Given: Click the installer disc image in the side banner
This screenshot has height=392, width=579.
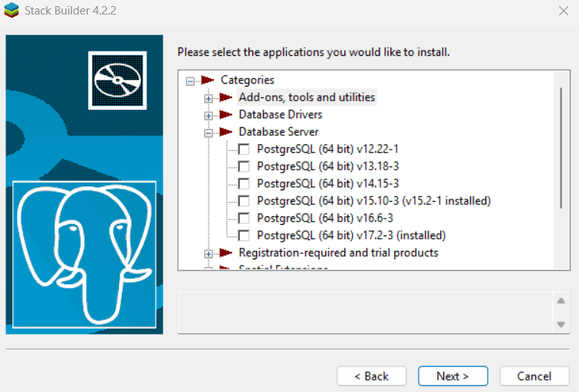Looking at the screenshot, I should tap(117, 81).
